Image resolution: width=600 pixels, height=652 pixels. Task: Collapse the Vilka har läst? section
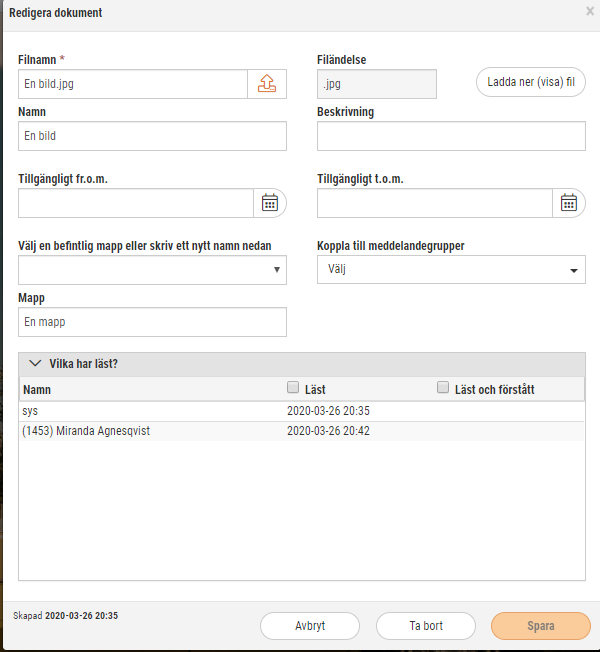[35, 363]
